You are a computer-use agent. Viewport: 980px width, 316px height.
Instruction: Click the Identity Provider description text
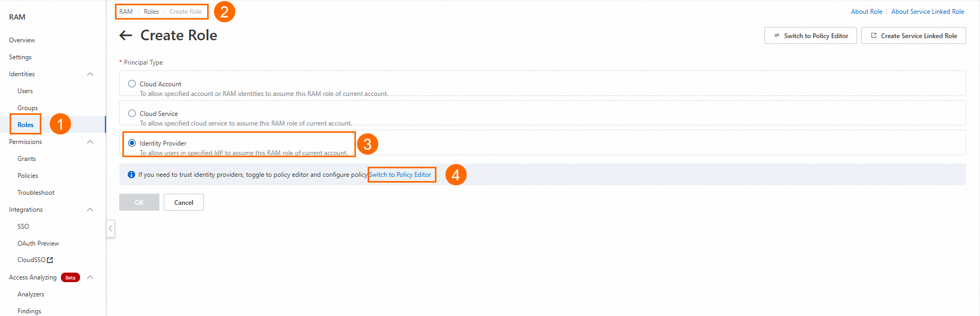point(244,153)
